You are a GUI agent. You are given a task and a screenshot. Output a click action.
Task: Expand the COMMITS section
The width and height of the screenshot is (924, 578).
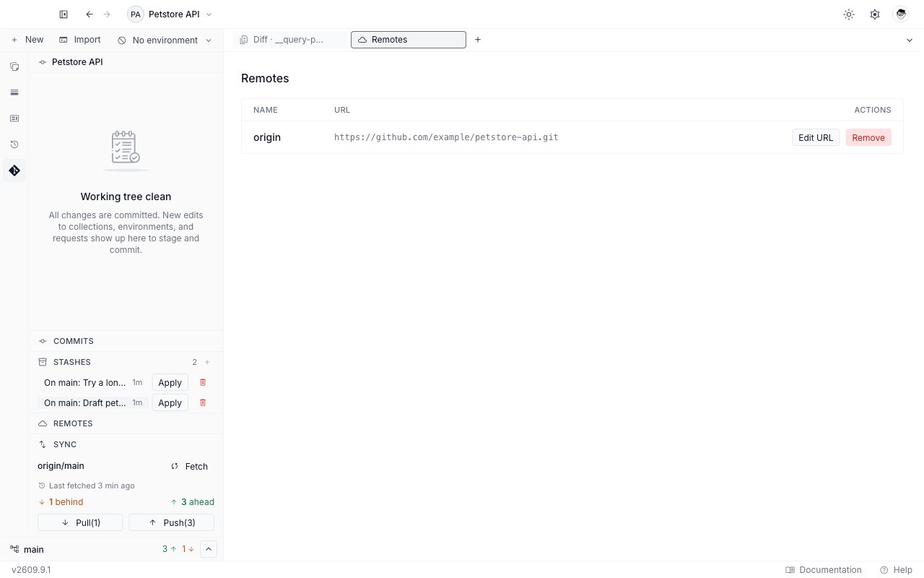pyautogui.click(x=126, y=341)
